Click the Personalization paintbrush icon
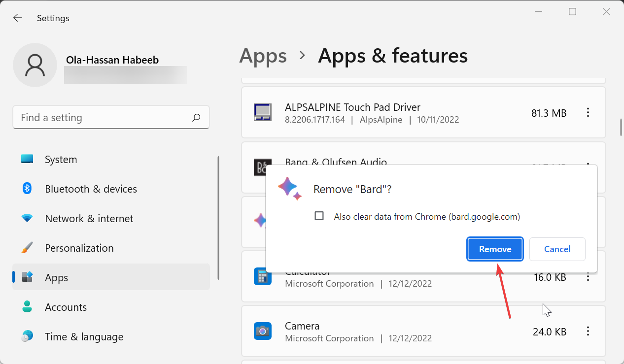 point(27,247)
